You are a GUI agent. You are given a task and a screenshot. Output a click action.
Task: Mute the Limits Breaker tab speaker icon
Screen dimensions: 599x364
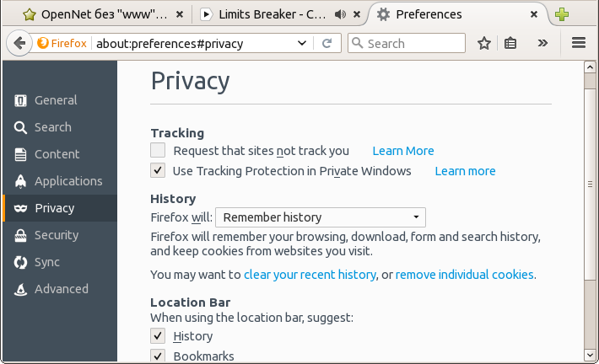[x=340, y=14]
